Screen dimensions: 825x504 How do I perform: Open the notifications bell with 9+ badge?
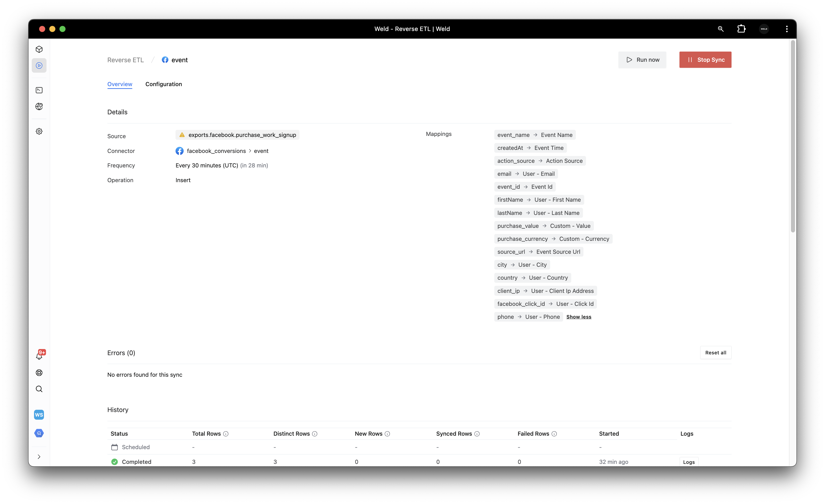coord(39,356)
